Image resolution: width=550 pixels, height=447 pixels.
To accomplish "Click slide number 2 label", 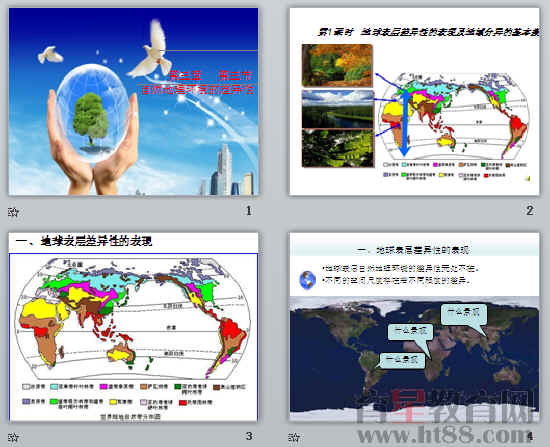I will [x=530, y=210].
